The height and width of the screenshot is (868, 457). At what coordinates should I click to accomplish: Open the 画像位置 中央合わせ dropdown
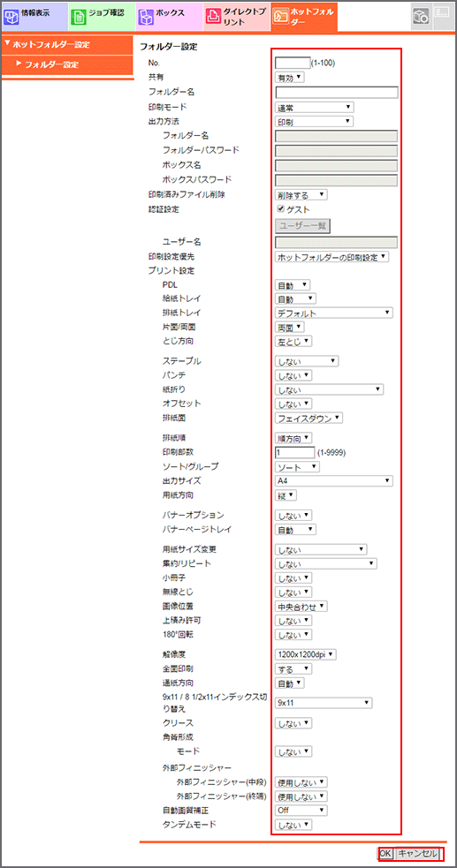301,606
